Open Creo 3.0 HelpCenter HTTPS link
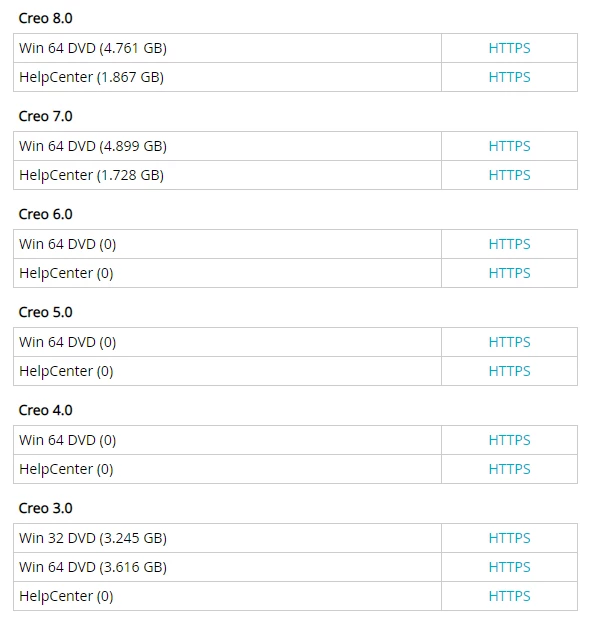 509,596
